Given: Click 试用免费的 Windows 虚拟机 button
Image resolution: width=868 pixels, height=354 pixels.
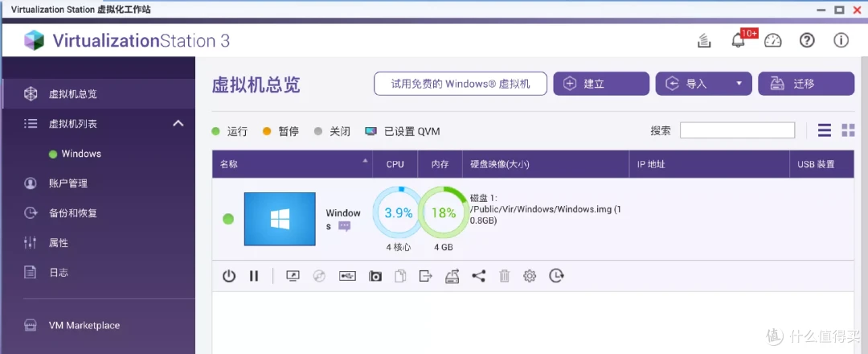Looking at the screenshot, I should click(461, 84).
